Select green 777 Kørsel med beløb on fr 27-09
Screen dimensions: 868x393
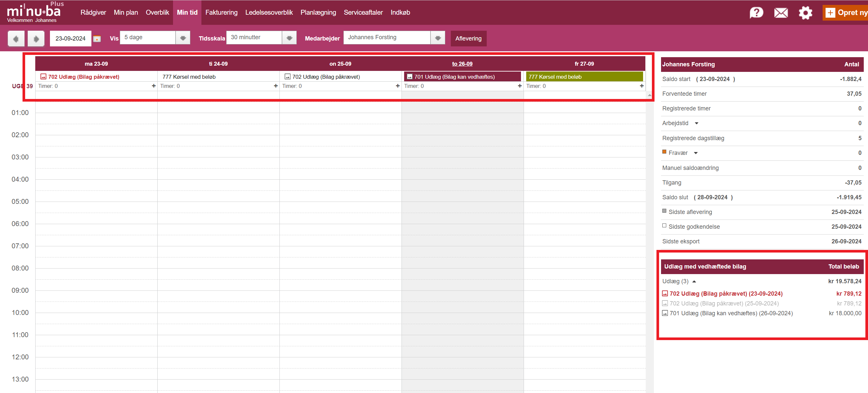point(584,76)
